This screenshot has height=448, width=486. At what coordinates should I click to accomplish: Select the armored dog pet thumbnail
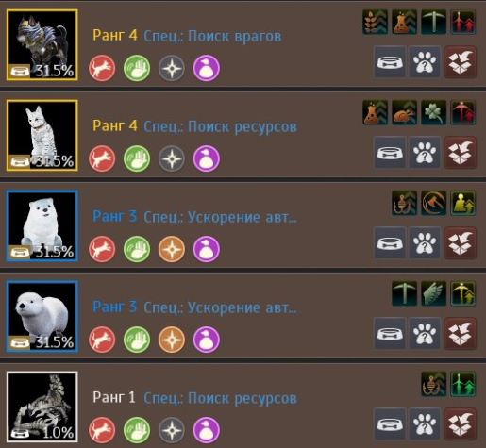(42, 45)
